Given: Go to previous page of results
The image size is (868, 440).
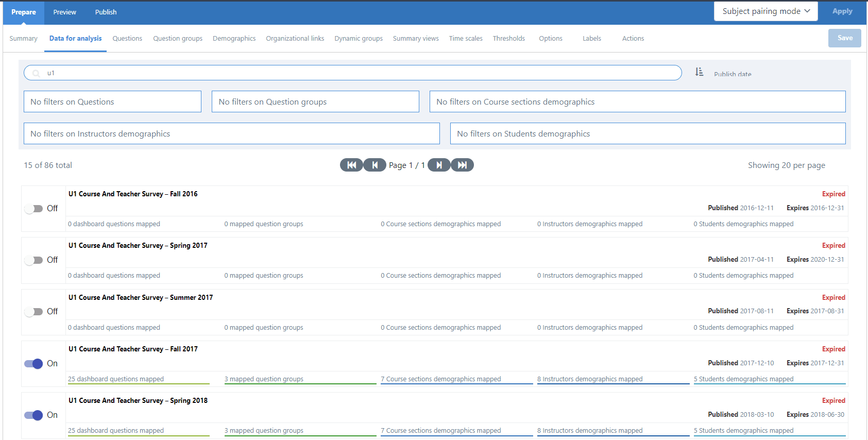Looking at the screenshot, I should pos(375,165).
